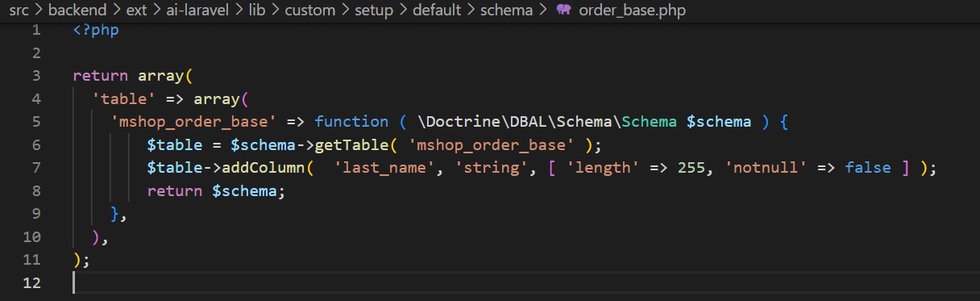Viewport: 980px width, 301px height.
Task: Click line number 5 in the gutter
Action: (x=36, y=122)
